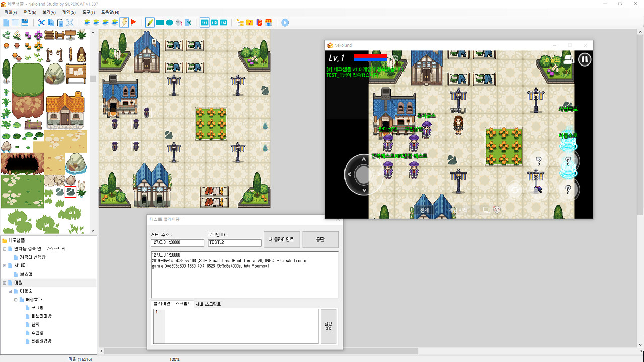Screen dimensions: 644x362
Task: Collapse the 마을 tree node
Action: pyautogui.click(x=4, y=282)
